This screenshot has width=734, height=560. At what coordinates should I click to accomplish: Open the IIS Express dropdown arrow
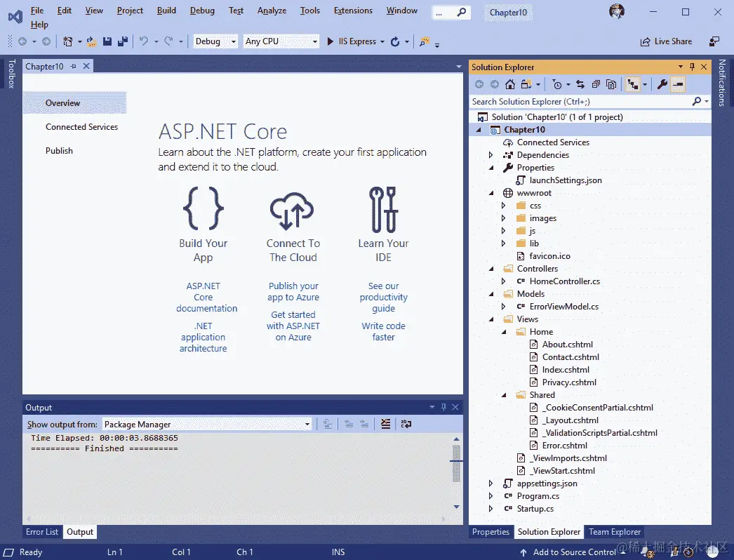coord(382,41)
